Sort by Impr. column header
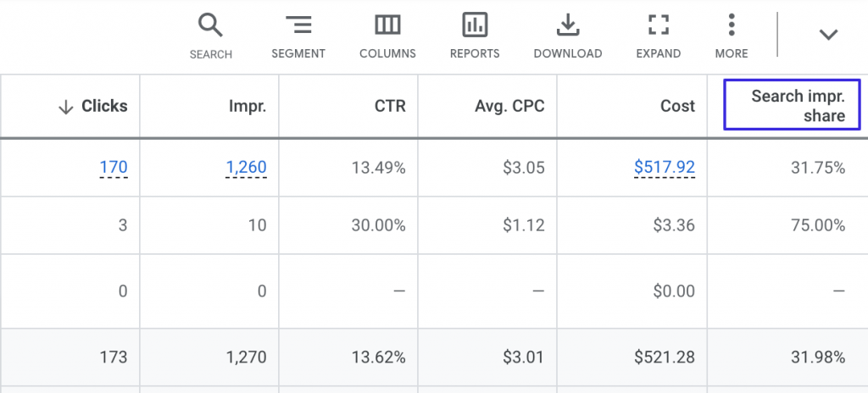Image resolution: width=868 pixels, height=393 pixels. (x=248, y=107)
